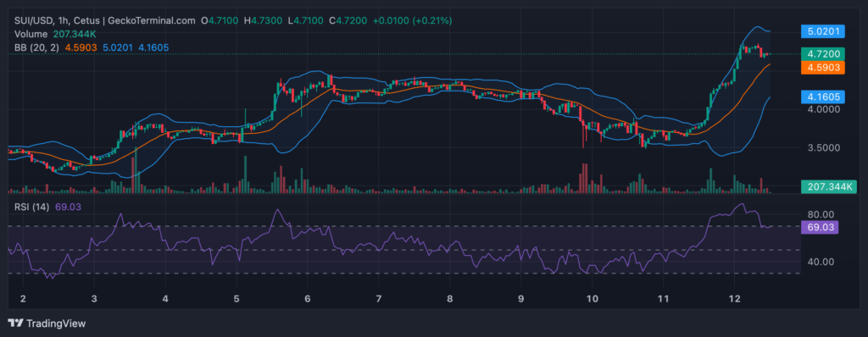This screenshot has width=868, height=337.
Task: Click the green 207.344K volume tag
Action: click(x=829, y=187)
